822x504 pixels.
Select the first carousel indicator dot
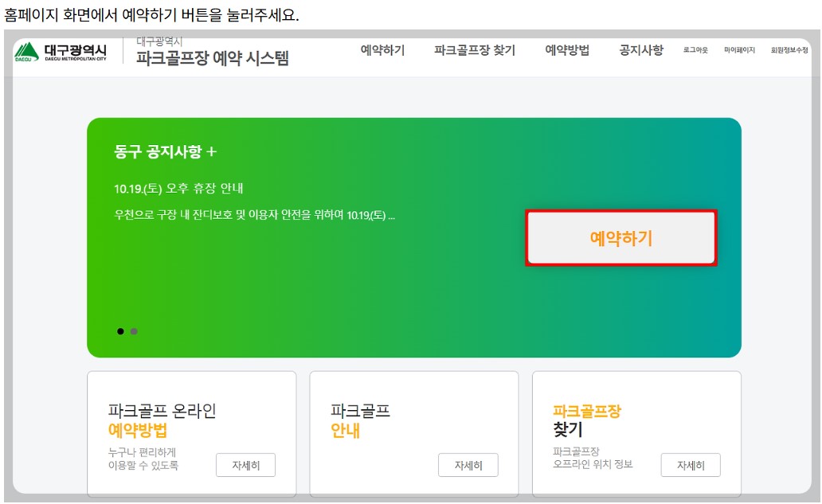(x=122, y=330)
